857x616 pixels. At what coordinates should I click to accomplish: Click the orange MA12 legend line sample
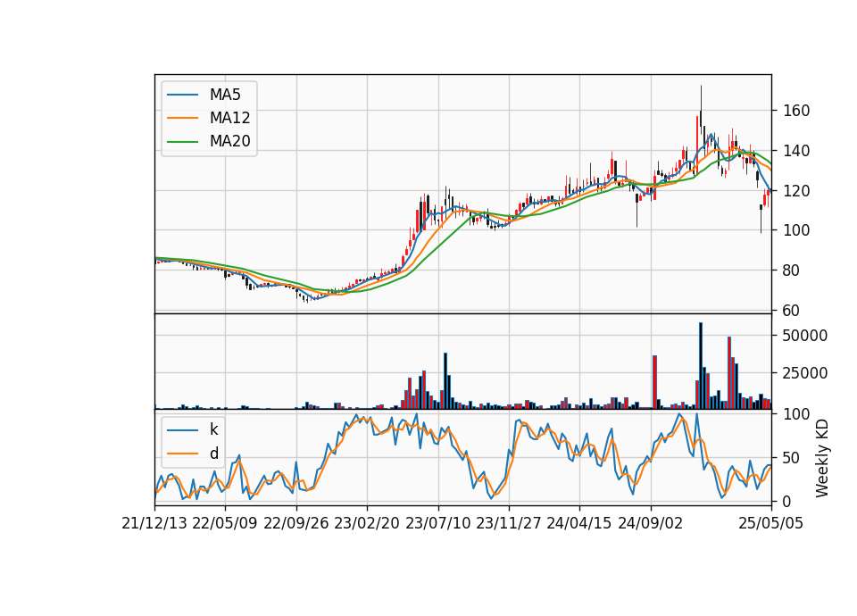[182, 118]
